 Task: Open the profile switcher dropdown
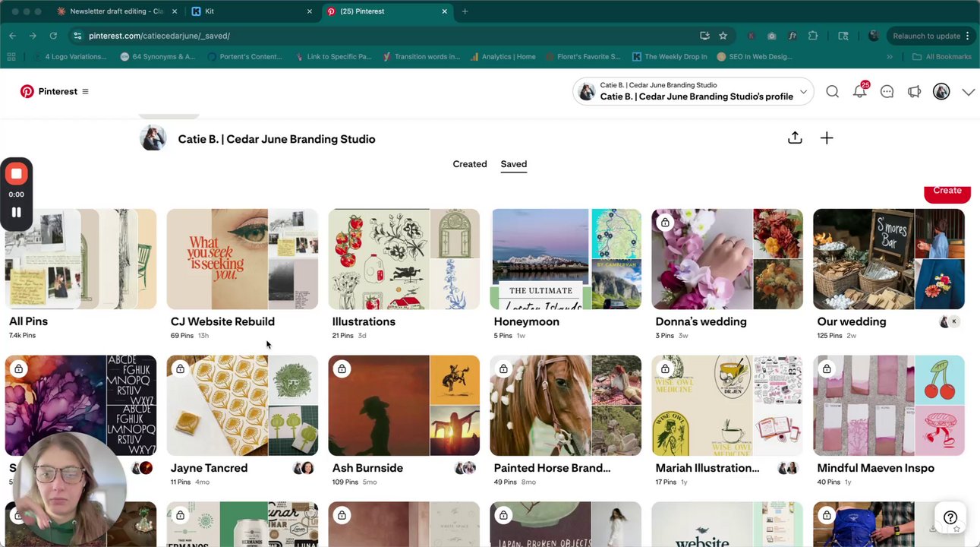pos(693,91)
